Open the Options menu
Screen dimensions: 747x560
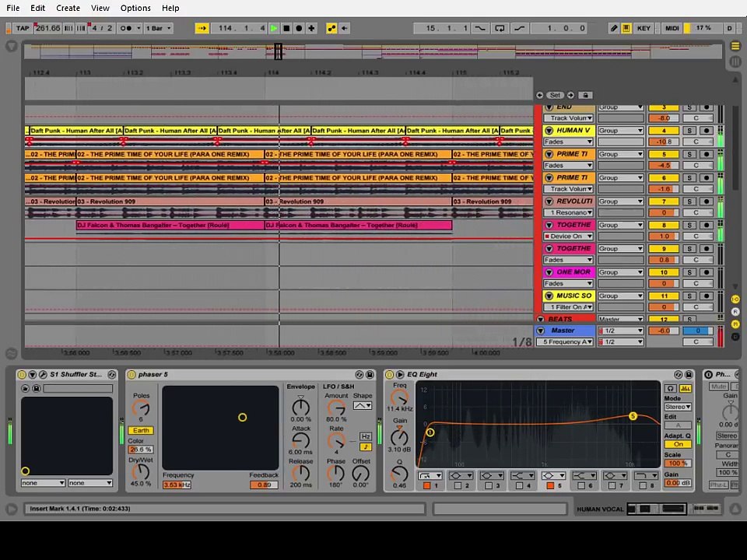135,8
